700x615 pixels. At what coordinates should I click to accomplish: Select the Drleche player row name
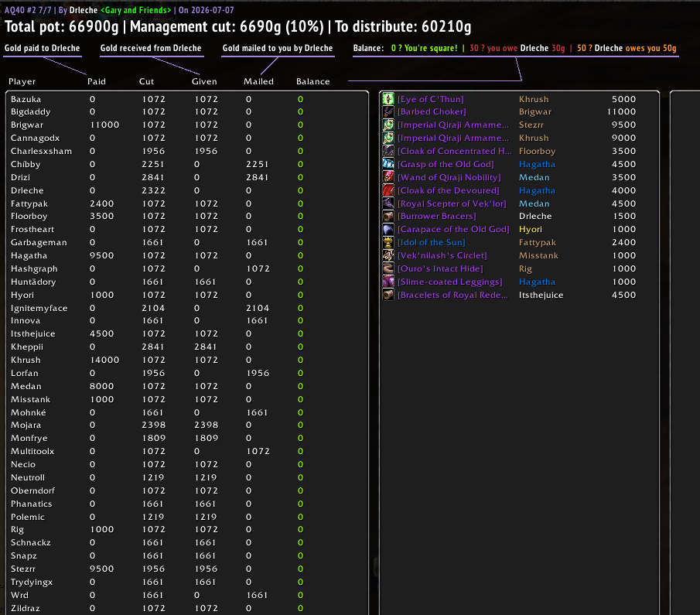point(27,190)
